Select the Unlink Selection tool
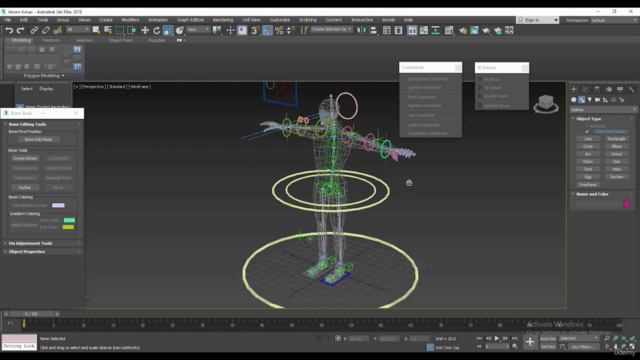The image size is (640, 360). (46, 30)
